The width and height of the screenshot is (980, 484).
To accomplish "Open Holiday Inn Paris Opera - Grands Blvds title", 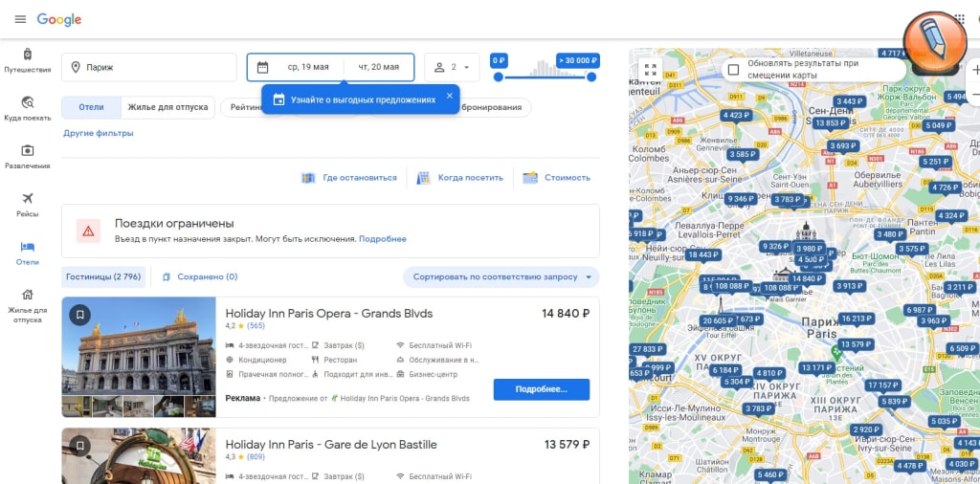I will point(329,313).
